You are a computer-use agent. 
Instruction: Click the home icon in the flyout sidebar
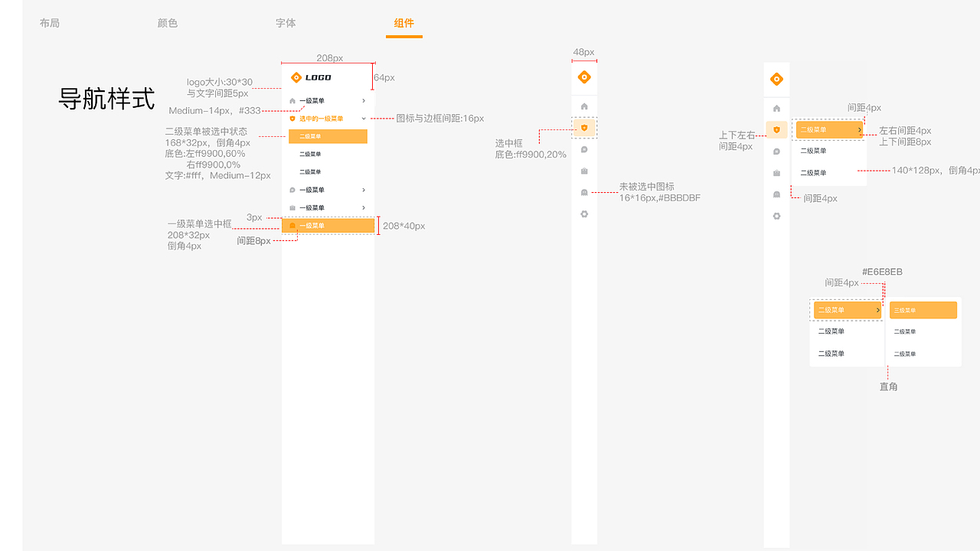tap(776, 109)
